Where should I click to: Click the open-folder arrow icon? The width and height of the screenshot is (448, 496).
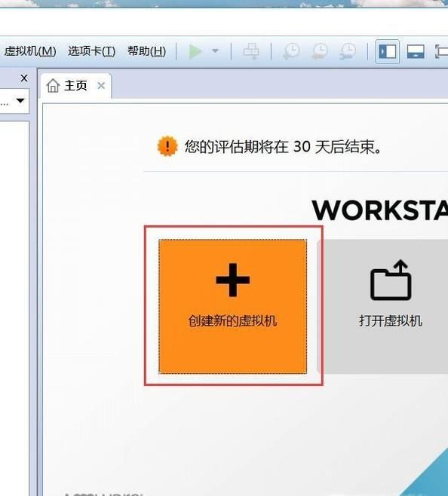(391, 280)
